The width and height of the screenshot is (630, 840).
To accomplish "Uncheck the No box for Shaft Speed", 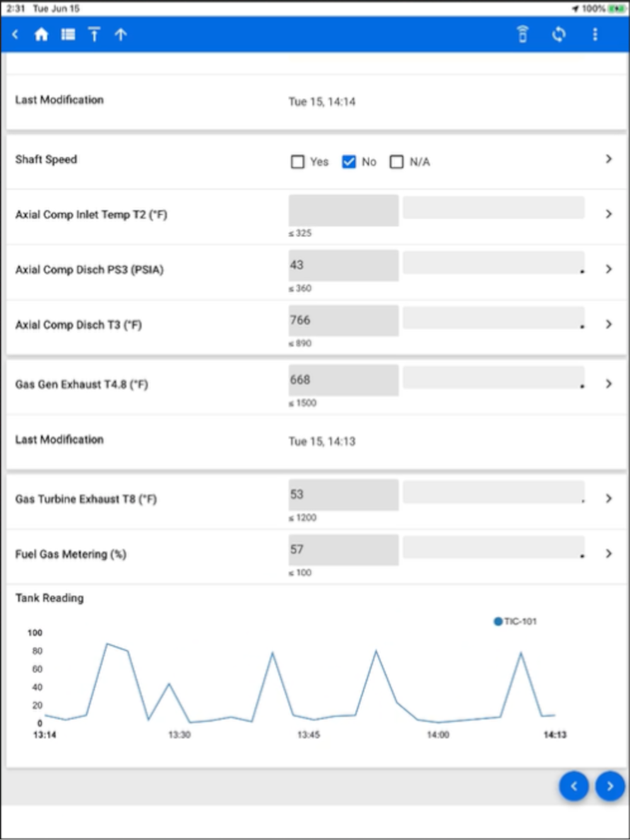I will (349, 162).
